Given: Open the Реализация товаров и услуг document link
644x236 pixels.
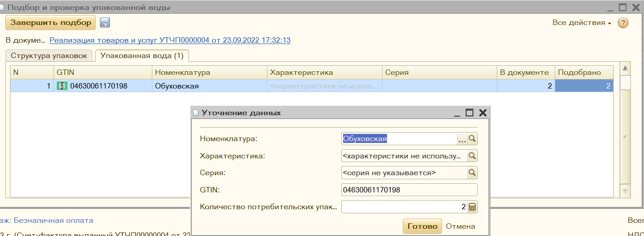Looking at the screenshot, I should tap(170, 40).
